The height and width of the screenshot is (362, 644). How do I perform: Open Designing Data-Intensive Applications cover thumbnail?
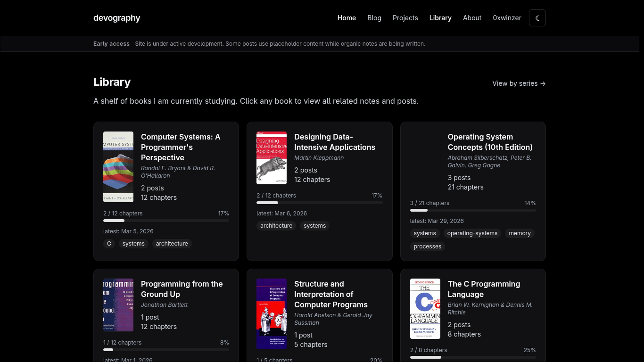[x=272, y=158]
